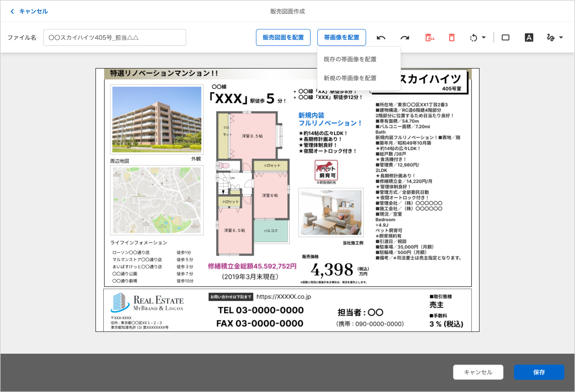Click the delete ALL trash icon
Image resolution: width=575 pixels, height=392 pixels.
429,38
